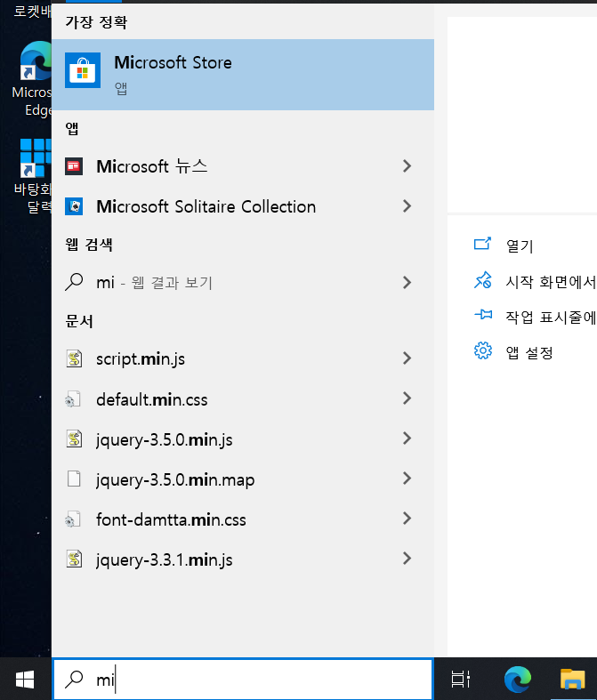The height and width of the screenshot is (700, 597).
Task: Expand Microsoft 뉴스 details arrow
Action: [407, 166]
